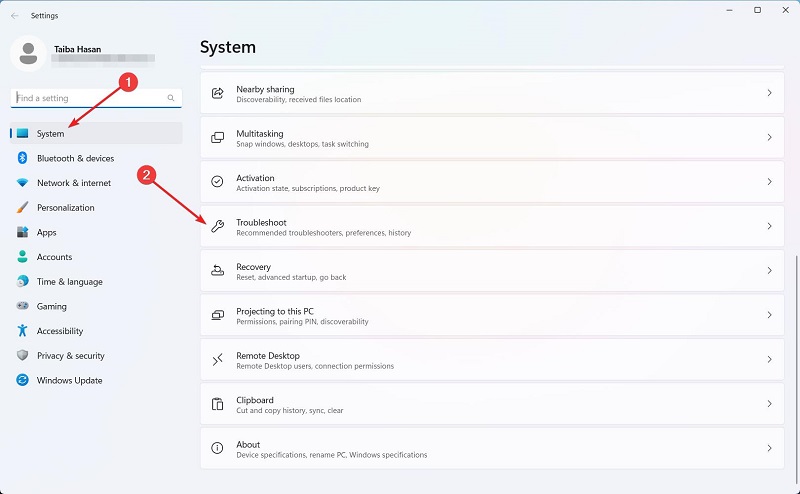Click the Troubleshoot wrench icon

pyautogui.click(x=217, y=226)
